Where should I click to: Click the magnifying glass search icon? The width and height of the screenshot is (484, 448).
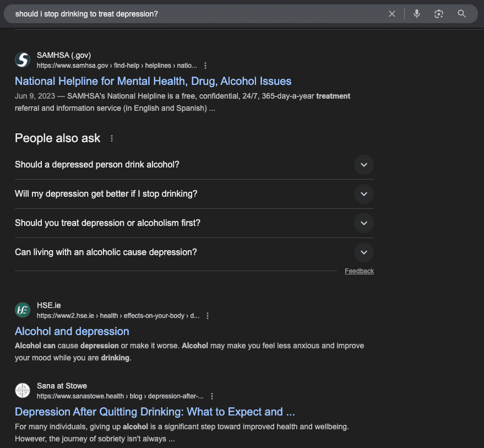[462, 14]
